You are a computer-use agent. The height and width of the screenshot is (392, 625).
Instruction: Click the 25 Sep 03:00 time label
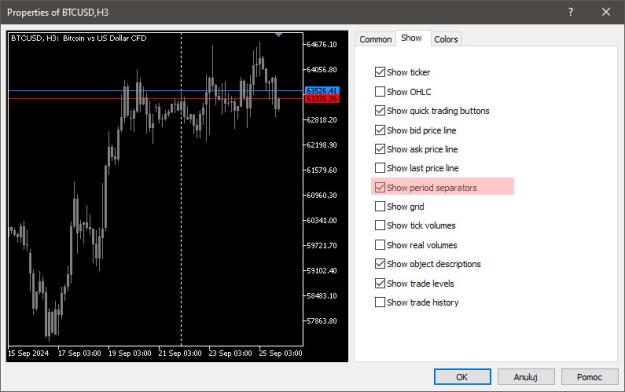(281, 353)
